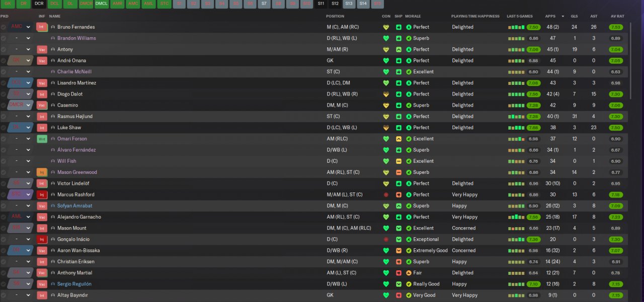
Task: Select the S7 substitute tab
Action: coord(264,4)
